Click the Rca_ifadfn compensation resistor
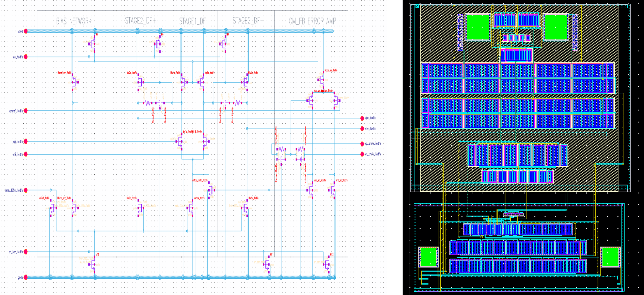 coord(147,103)
